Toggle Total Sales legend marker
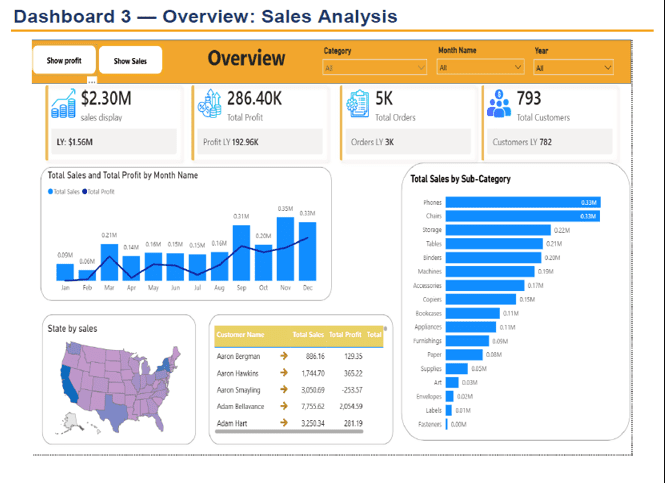 [x=50, y=192]
